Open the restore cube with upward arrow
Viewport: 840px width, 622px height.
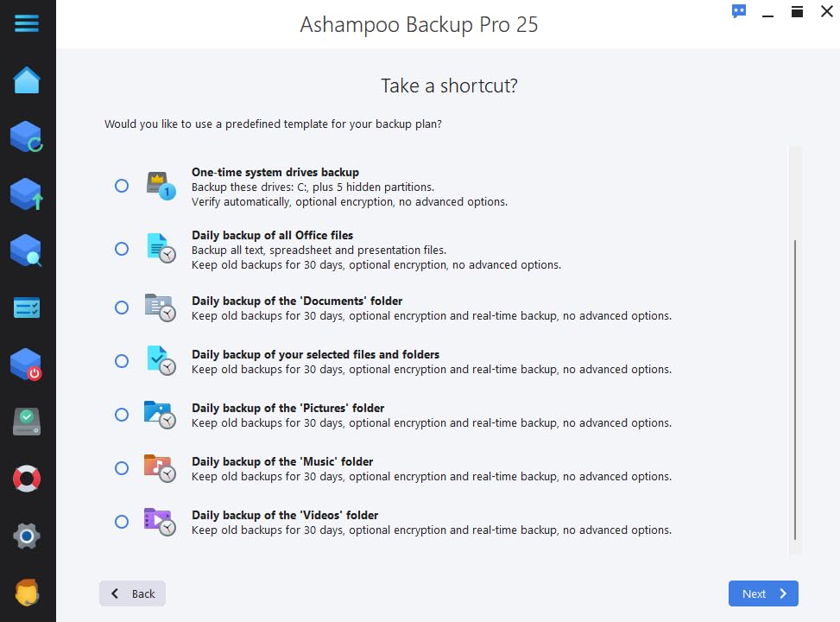(27, 194)
